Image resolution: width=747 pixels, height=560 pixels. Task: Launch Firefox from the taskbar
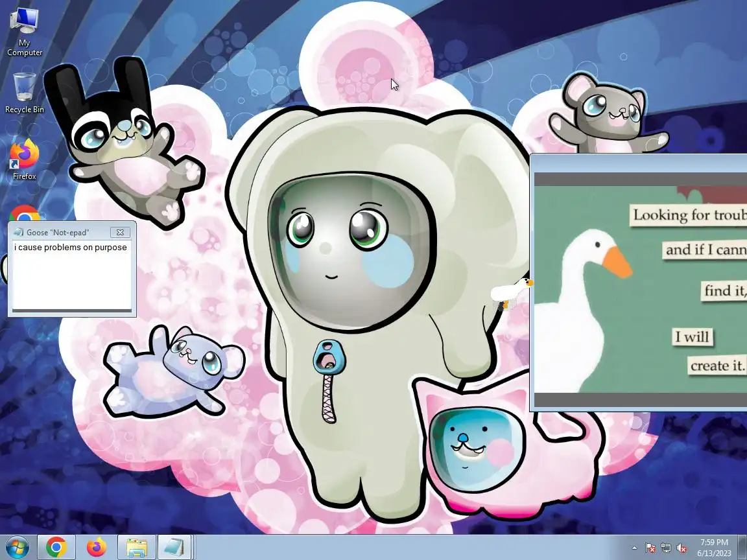tap(96, 548)
